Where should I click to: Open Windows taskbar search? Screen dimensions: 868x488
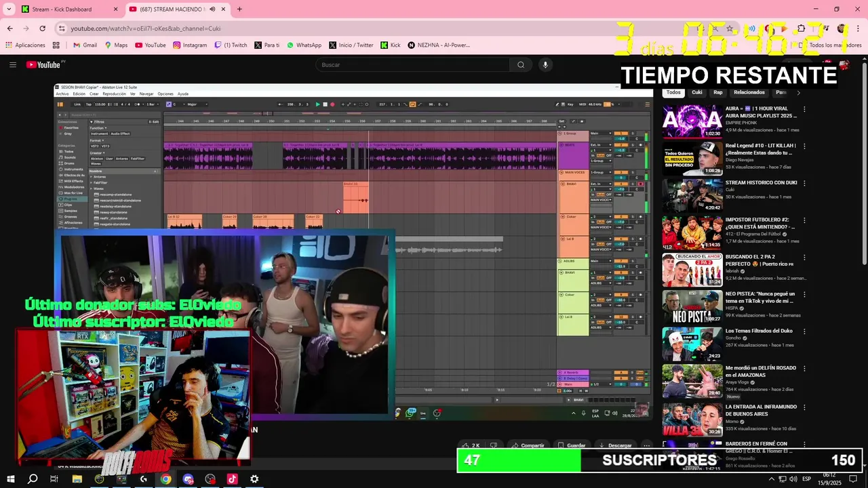(x=33, y=479)
